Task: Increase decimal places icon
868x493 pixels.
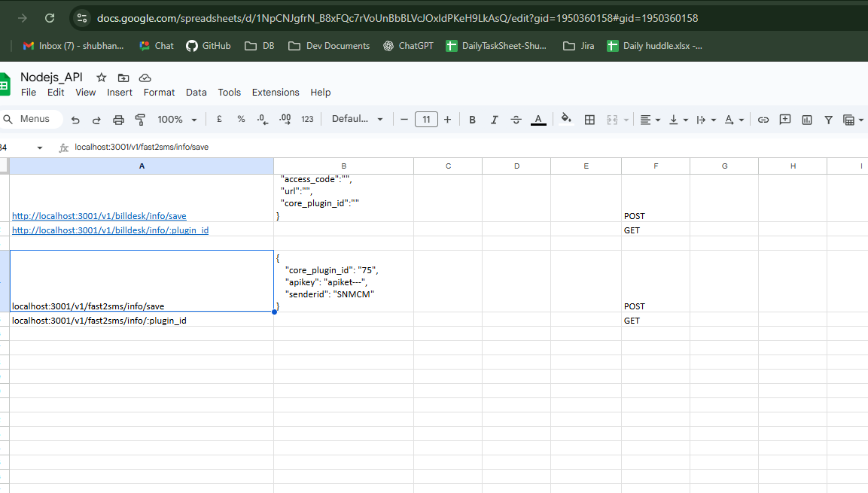Action: click(285, 119)
